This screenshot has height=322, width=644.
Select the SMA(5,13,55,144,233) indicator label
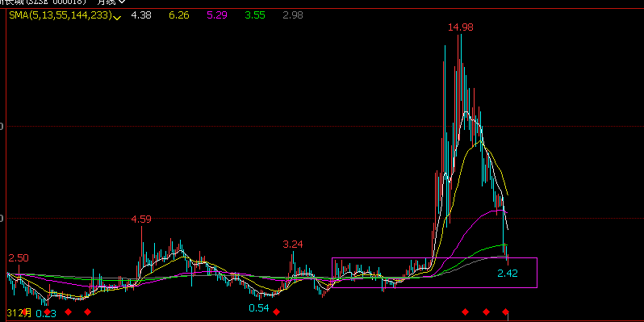[x=61, y=15]
